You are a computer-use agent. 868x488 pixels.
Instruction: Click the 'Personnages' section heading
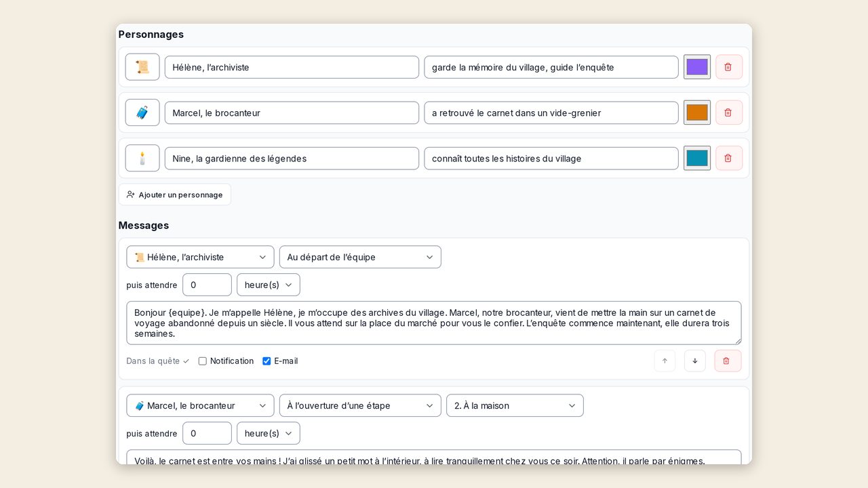pyautogui.click(x=151, y=34)
